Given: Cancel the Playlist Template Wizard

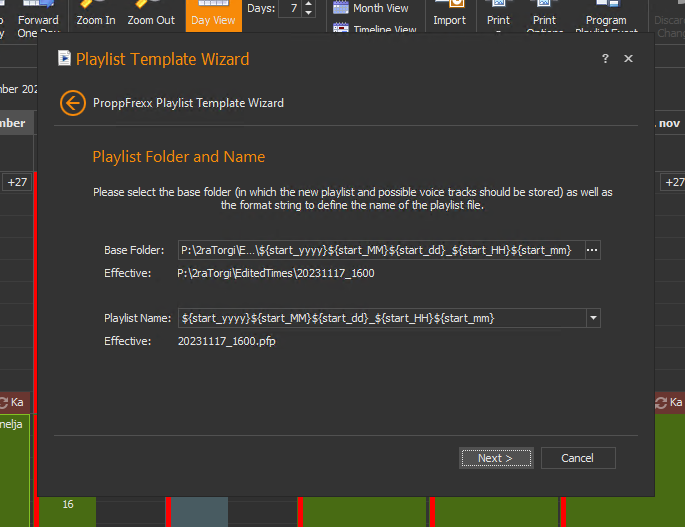Looking at the screenshot, I should coord(577,458).
